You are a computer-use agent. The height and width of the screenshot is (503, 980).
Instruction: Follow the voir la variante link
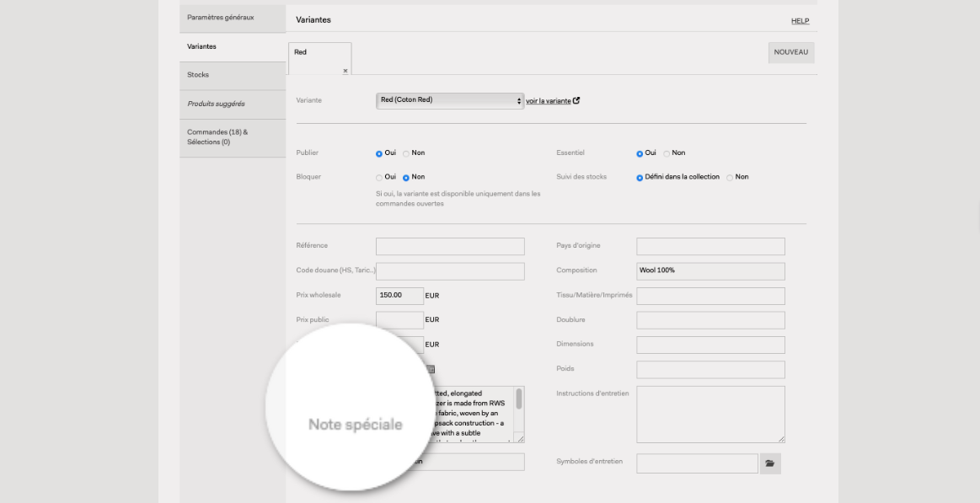tap(548, 100)
